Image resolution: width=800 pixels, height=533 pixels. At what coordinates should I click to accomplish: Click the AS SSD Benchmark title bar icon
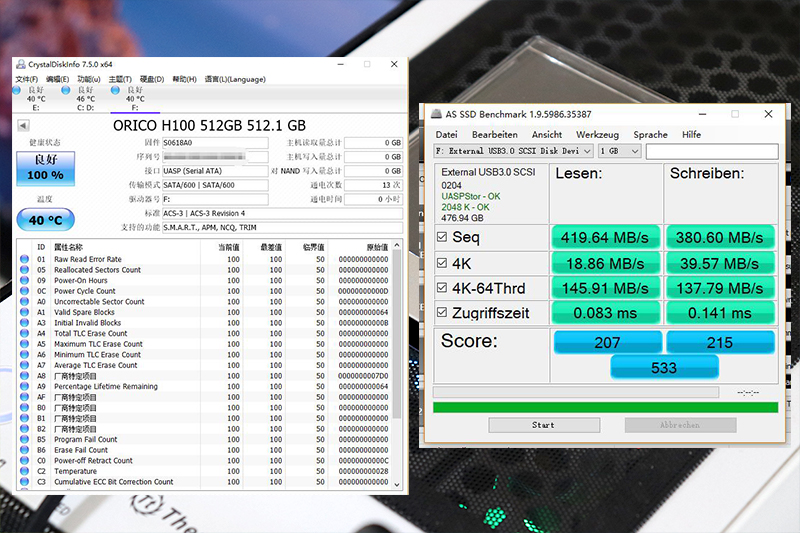[436, 114]
